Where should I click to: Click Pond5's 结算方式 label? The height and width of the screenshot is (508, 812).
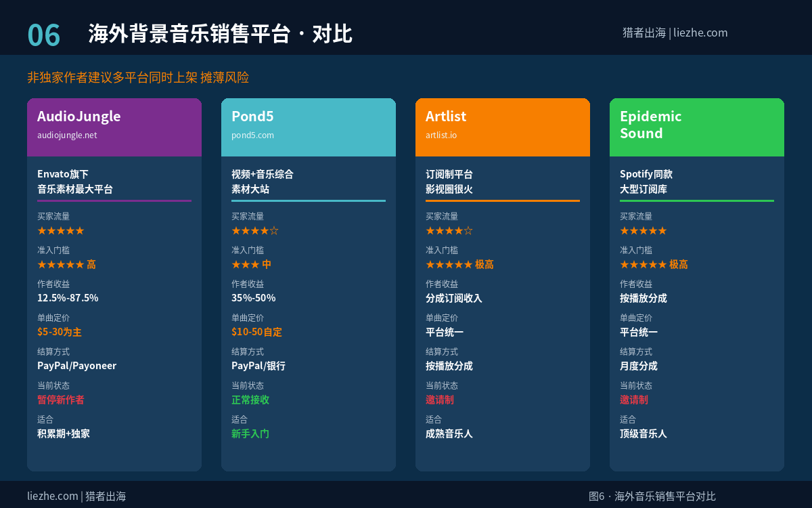click(x=248, y=352)
